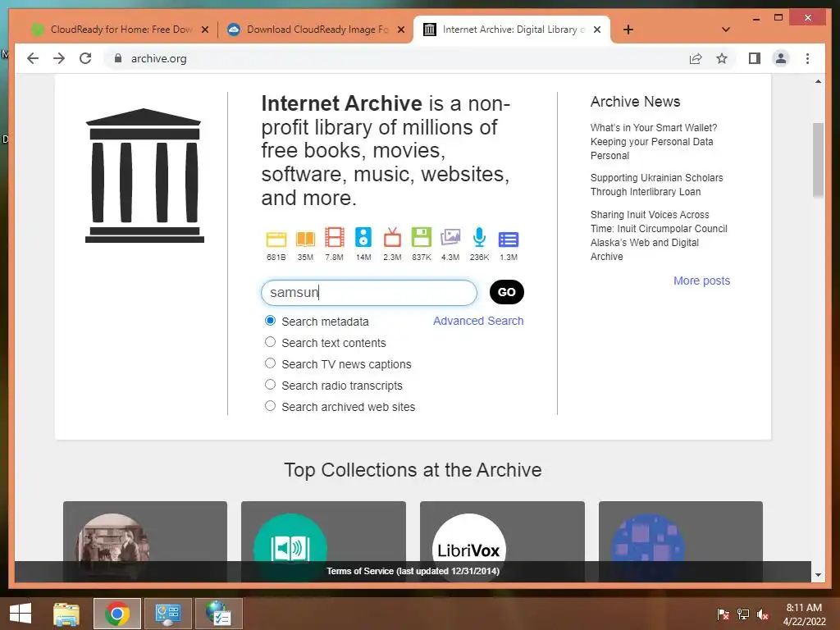
Task: Click the scrollbar down arrow
Action: (x=818, y=575)
